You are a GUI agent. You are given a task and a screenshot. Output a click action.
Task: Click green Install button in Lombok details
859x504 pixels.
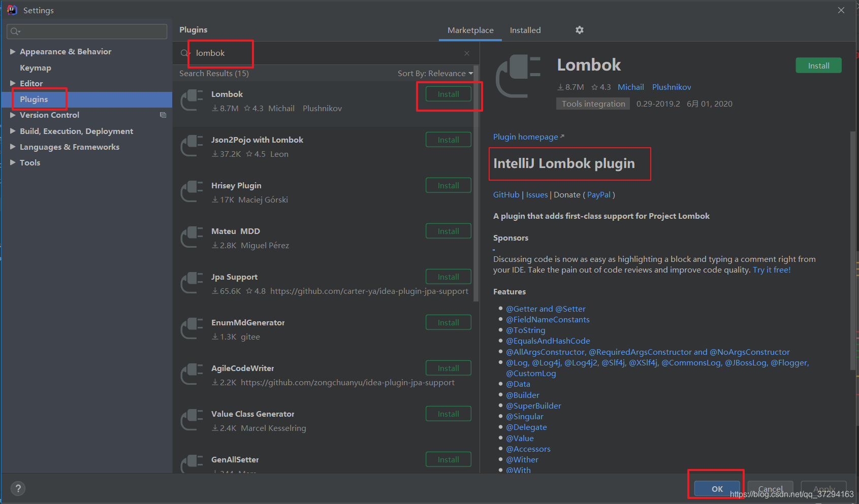coord(818,65)
